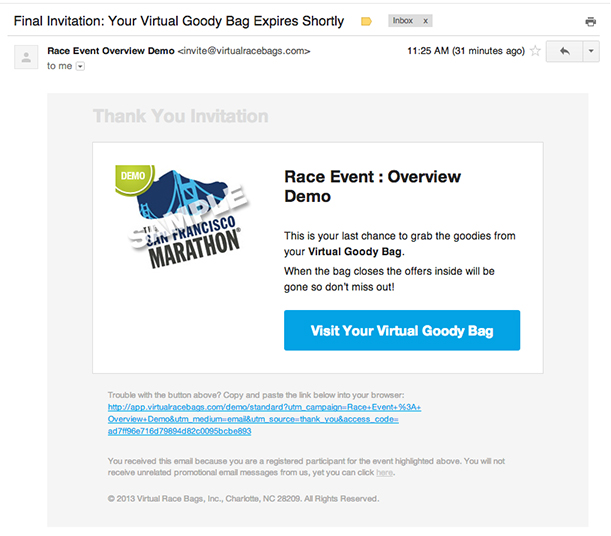Click the Thank You Invitation header text
The height and width of the screenshot is (536, 611).
coord(180,116)
